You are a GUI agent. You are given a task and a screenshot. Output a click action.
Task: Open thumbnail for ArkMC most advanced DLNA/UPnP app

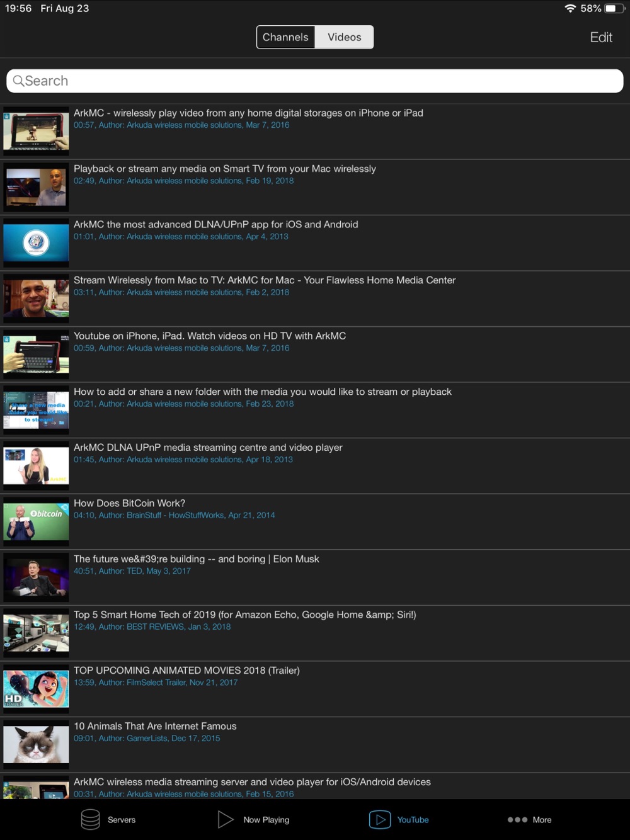pos(36,242)
